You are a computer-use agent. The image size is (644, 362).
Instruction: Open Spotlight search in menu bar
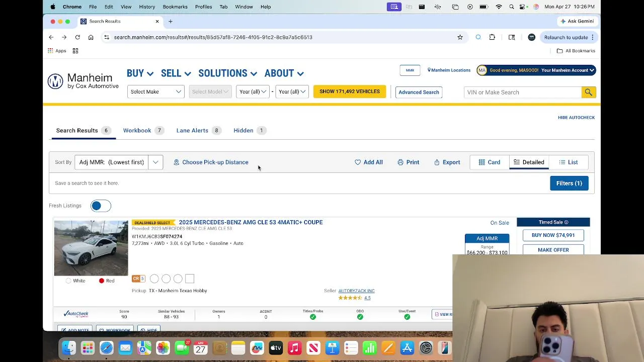pos(512,7)
